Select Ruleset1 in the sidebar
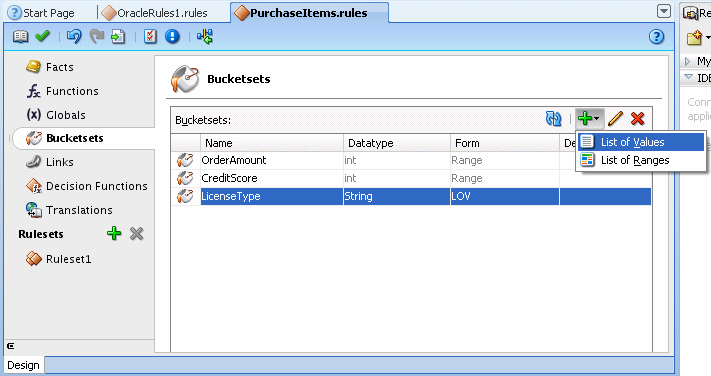711x376 pixels. click(59, 259)
